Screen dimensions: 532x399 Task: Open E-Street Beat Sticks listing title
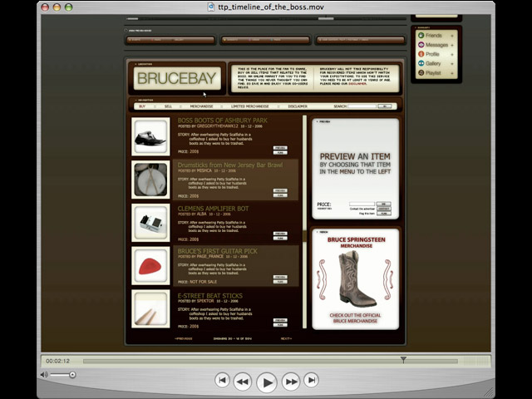click(210, 296)
